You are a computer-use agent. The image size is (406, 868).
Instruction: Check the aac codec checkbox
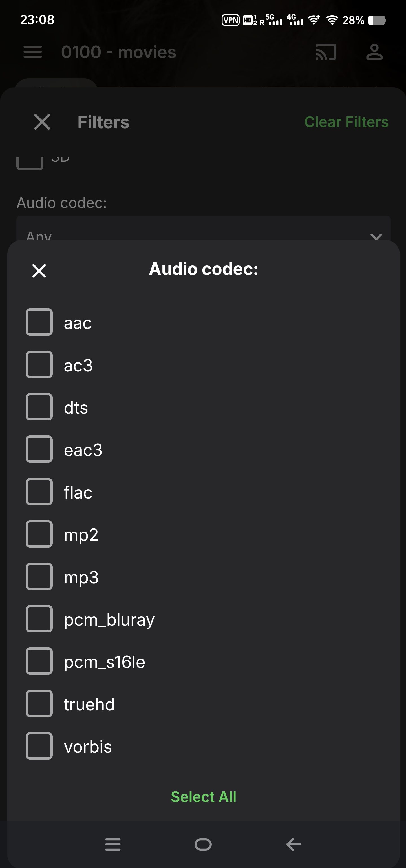39,322
